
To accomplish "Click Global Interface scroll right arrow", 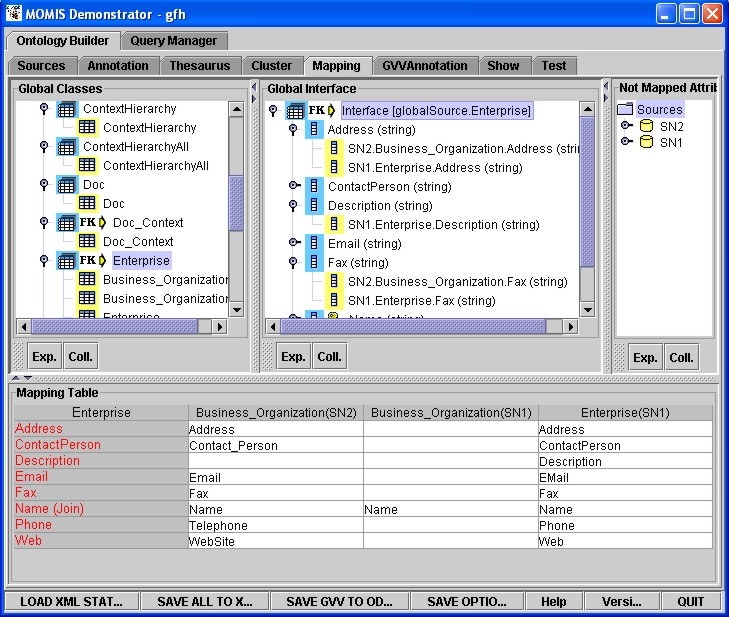I will (570, 326).
